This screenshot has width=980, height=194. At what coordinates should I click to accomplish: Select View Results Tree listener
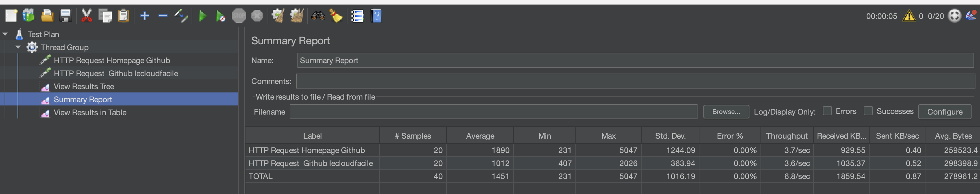pyautogui.click(x=84, y=87)
